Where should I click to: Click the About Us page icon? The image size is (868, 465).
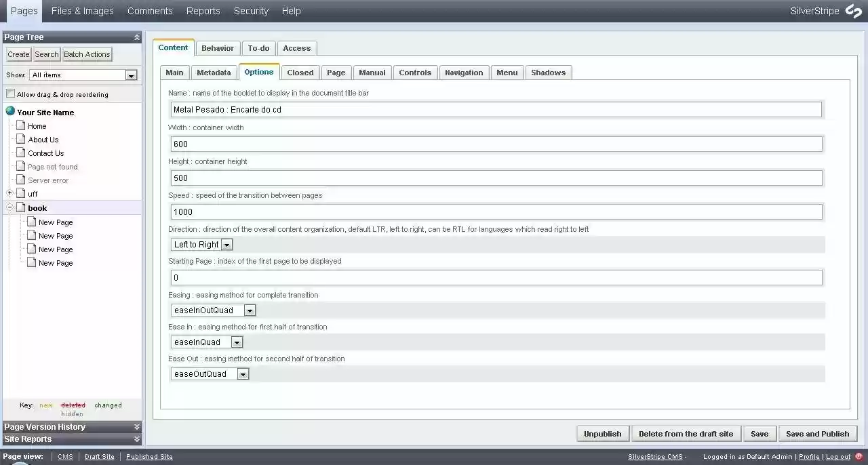click(20, 139)
